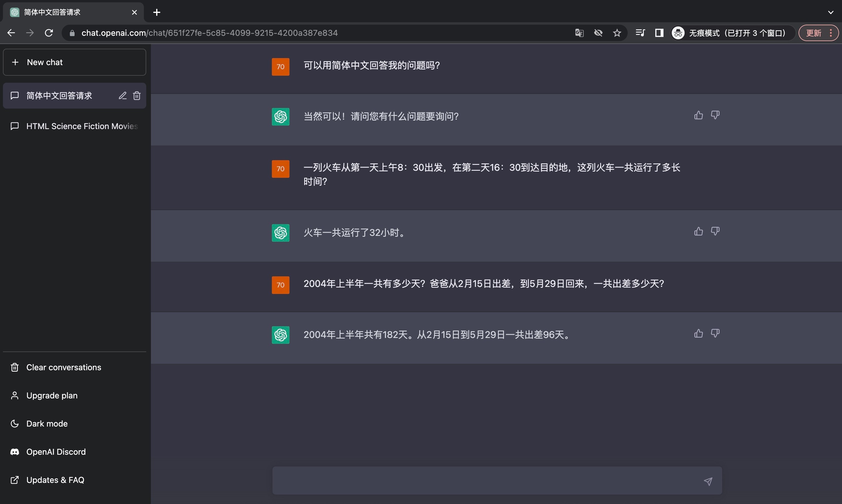Bookmark this page with the star icon
This screenshot has width=842, height=504.
[x=617, y=33]
